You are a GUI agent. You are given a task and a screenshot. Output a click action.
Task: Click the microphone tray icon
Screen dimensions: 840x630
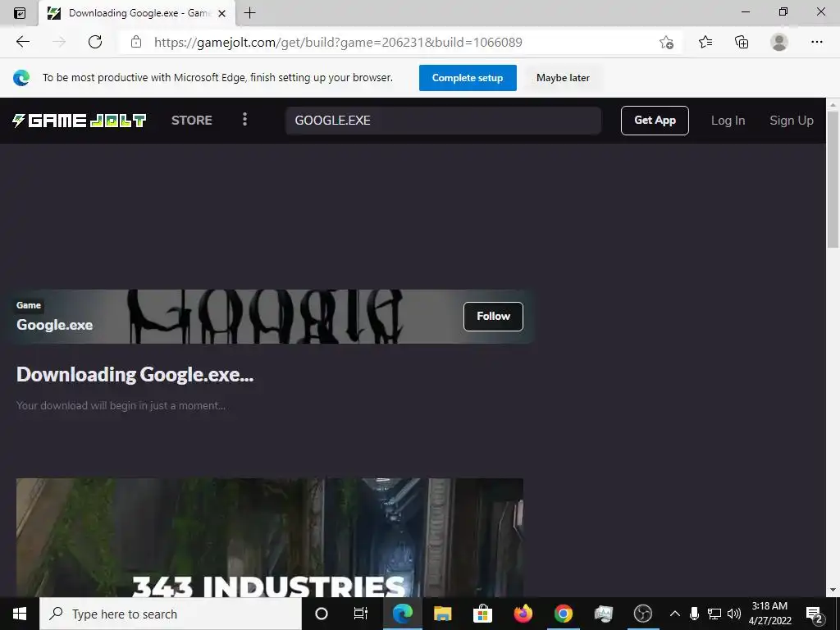(x=694, y=614)
